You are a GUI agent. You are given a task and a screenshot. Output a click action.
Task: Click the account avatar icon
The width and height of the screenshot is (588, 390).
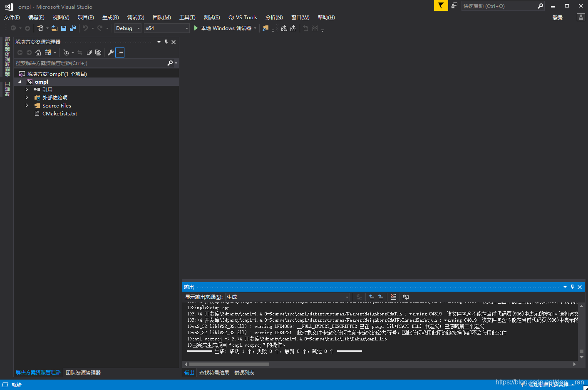coord(581,17)
